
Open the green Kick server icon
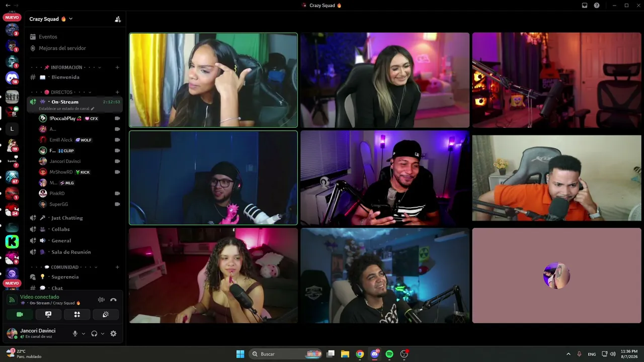tap(12, 242)
